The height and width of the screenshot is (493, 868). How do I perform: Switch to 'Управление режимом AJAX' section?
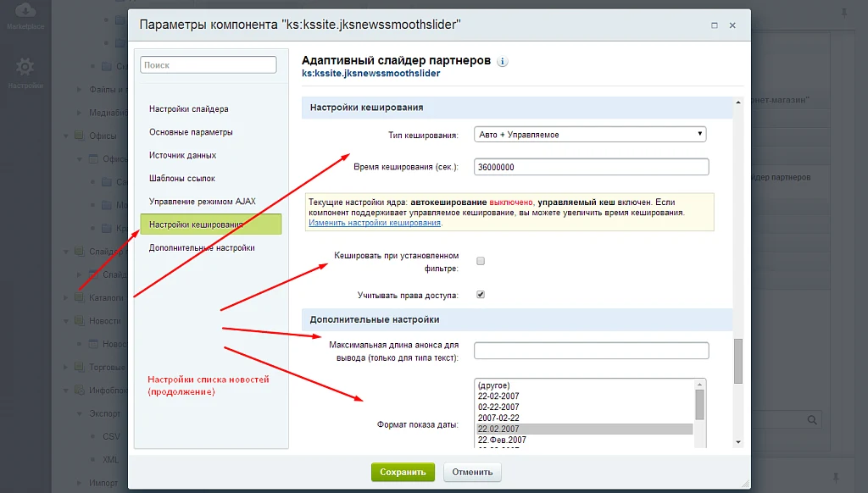click(x=203, y=202)
